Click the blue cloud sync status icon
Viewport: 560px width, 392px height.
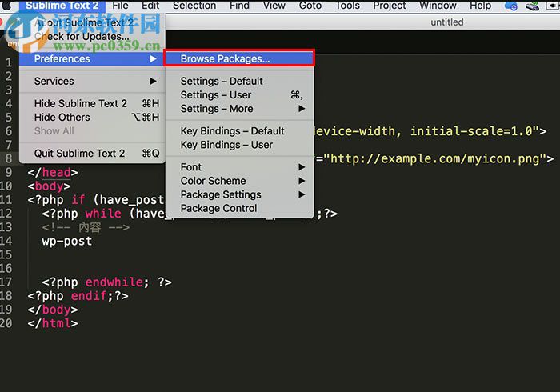click(x=510, y=6)
